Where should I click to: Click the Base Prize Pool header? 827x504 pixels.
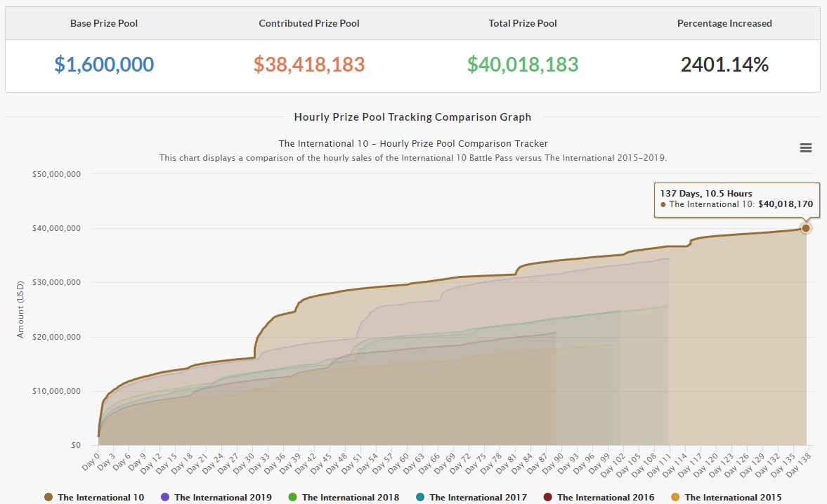104,23
